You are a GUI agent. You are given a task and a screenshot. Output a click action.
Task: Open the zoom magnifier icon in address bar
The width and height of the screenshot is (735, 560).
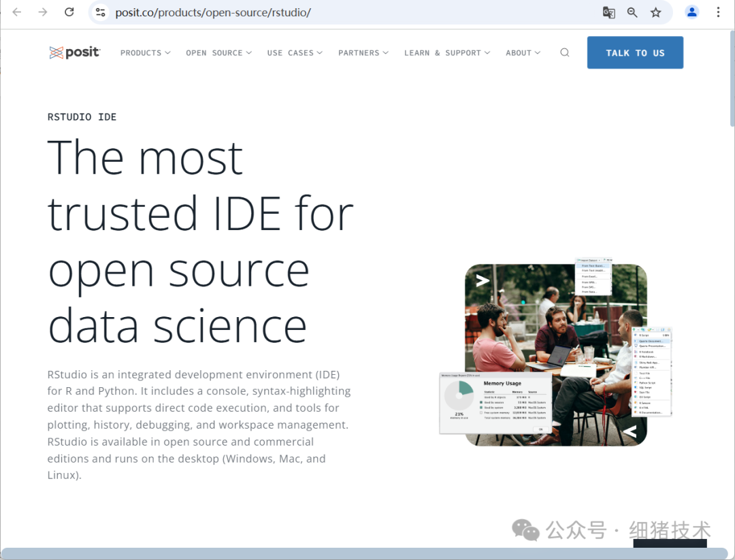coord(632,13)
